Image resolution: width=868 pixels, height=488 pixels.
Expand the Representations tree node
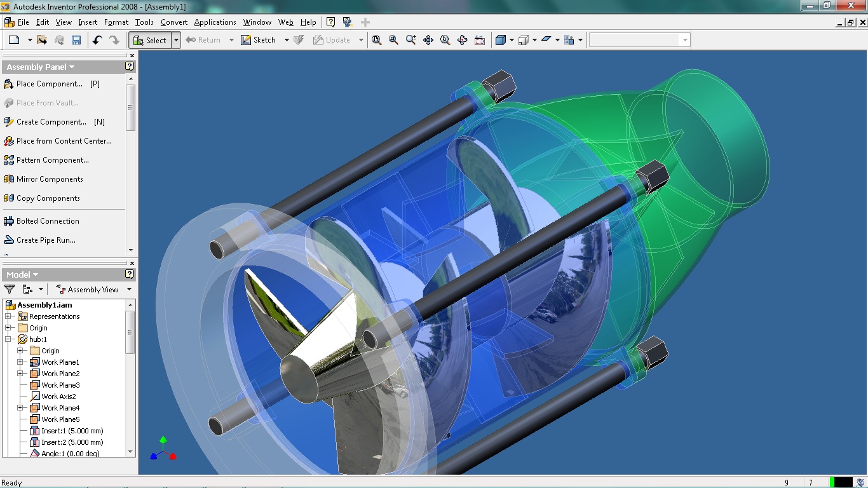tap(9, 316)
